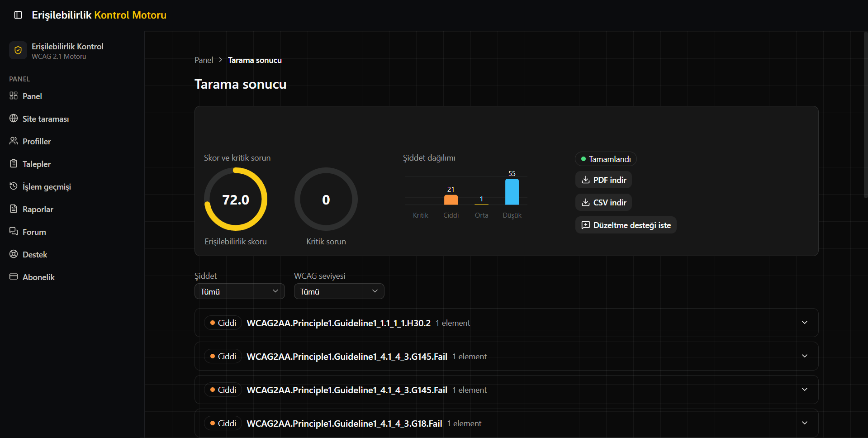Open the Profiller people icon
This screenshot has width=868, height=438.
pyautogui.click(x=14, y=141)
